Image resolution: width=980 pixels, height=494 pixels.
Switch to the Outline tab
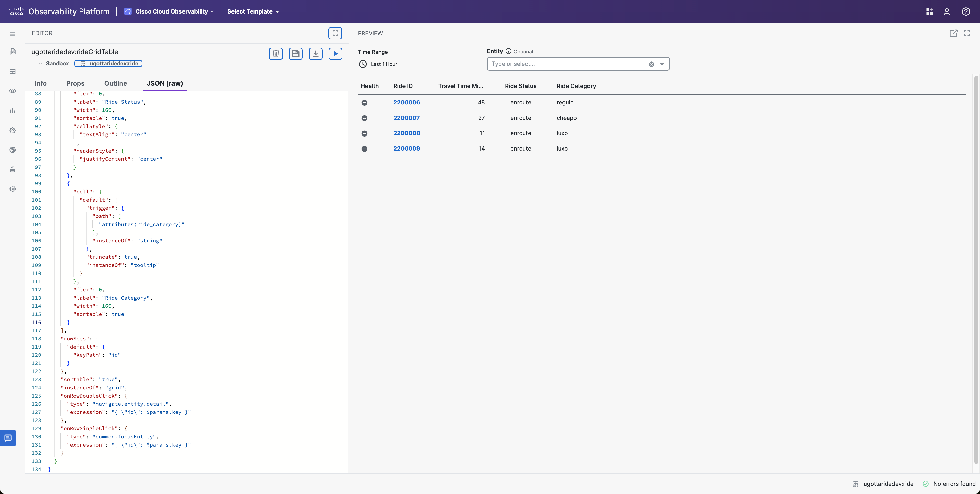(116, 83)
